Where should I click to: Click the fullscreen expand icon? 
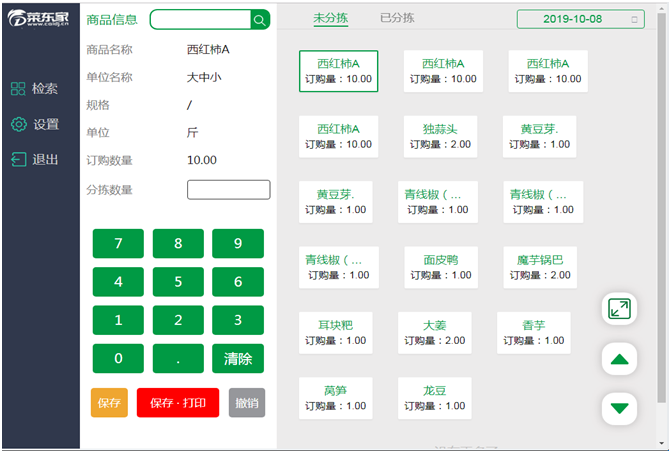(x=619, y=309)
